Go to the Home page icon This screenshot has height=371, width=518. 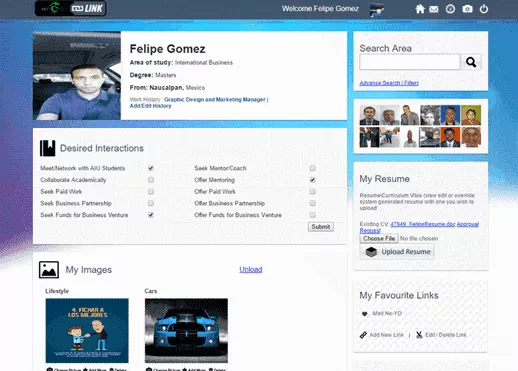click(420, 9)
